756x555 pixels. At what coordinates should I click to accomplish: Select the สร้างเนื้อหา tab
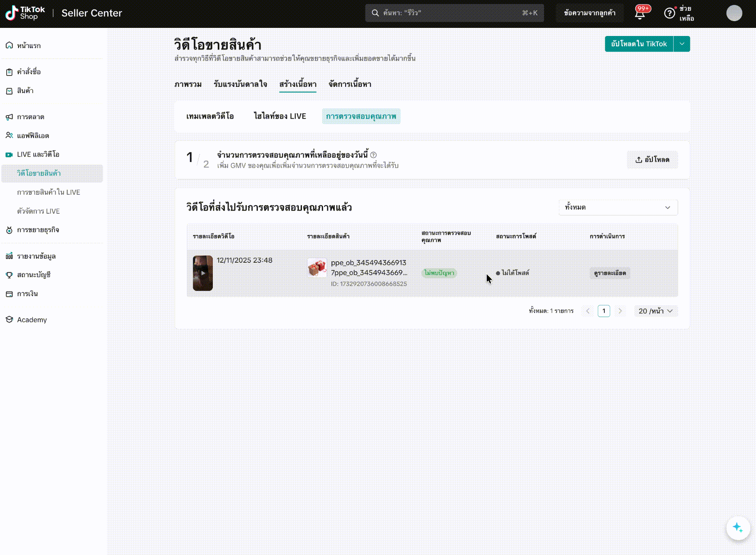click(298, 85)
